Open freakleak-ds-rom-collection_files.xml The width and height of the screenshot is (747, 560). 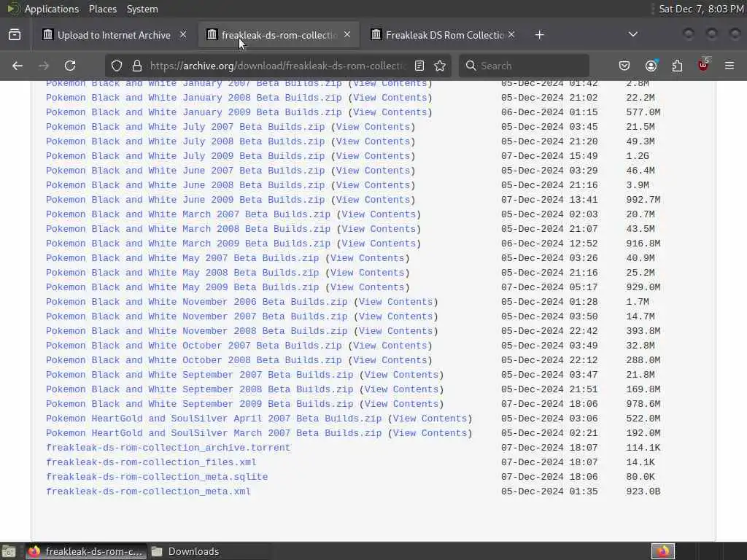150,462
